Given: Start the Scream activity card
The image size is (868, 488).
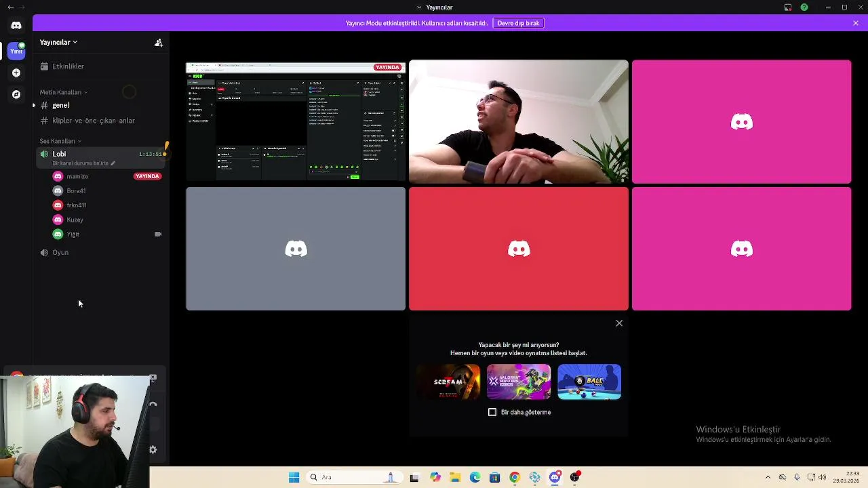Looking at the screenshot, I should point(448,382).
